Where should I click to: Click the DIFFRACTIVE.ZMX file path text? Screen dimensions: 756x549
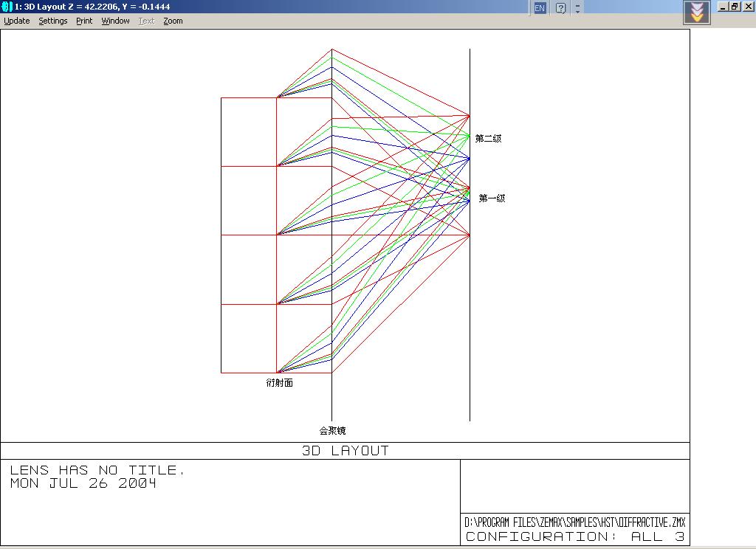pyautogui.click(x=574, y=522)
